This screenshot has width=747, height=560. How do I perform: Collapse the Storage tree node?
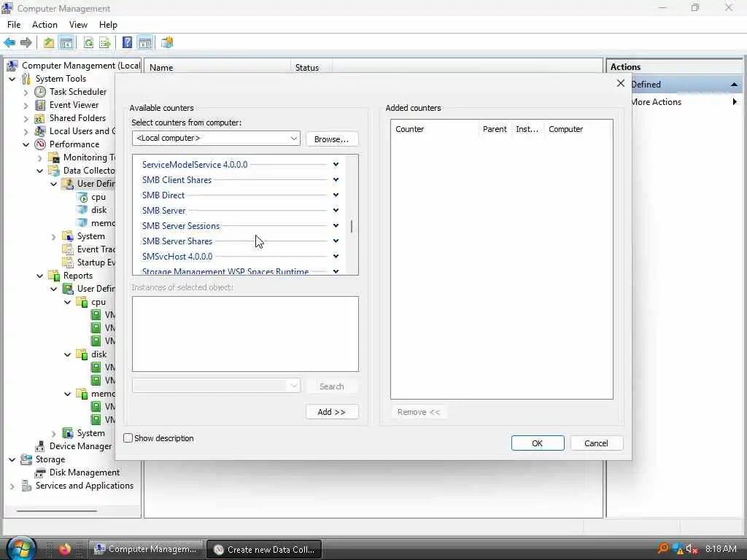12,459
